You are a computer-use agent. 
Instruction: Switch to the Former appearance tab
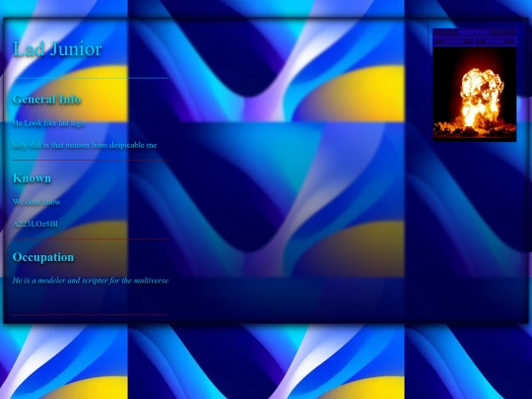[496, 41]
